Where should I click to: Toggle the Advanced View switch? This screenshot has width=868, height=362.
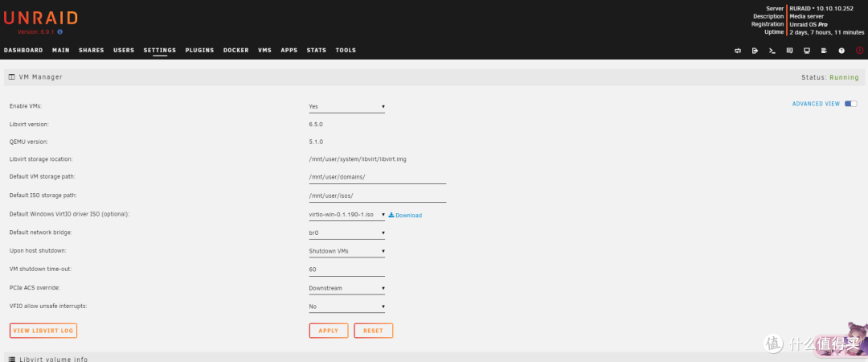[850, 104]
